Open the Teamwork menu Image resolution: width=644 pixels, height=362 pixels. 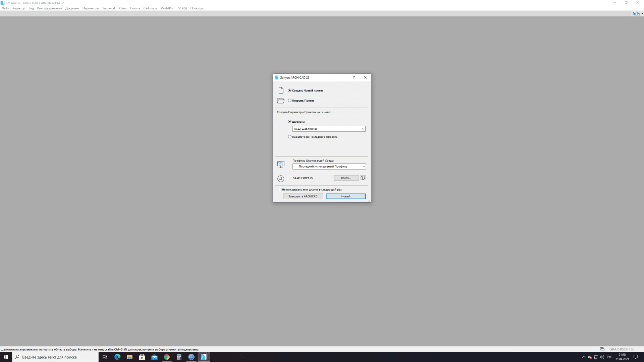pyautogui.click(x=109, y=8)
